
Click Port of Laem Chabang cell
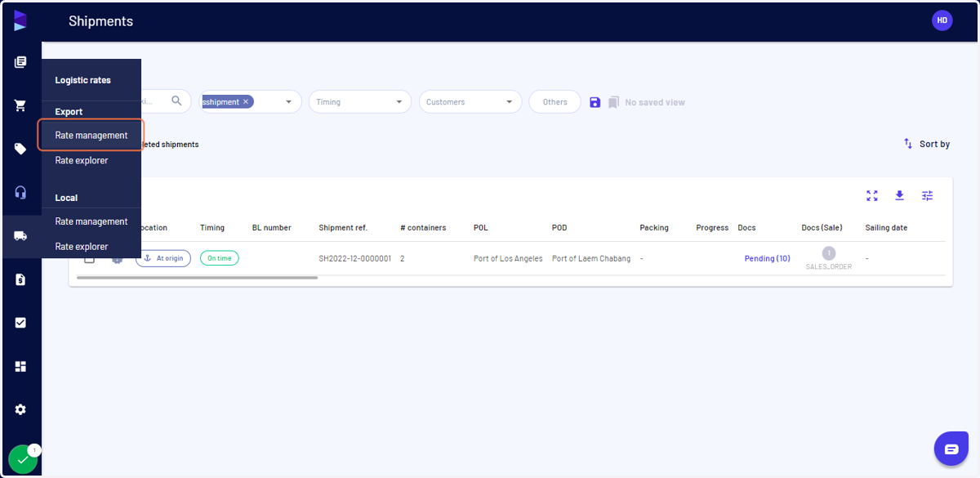[591, 258]
